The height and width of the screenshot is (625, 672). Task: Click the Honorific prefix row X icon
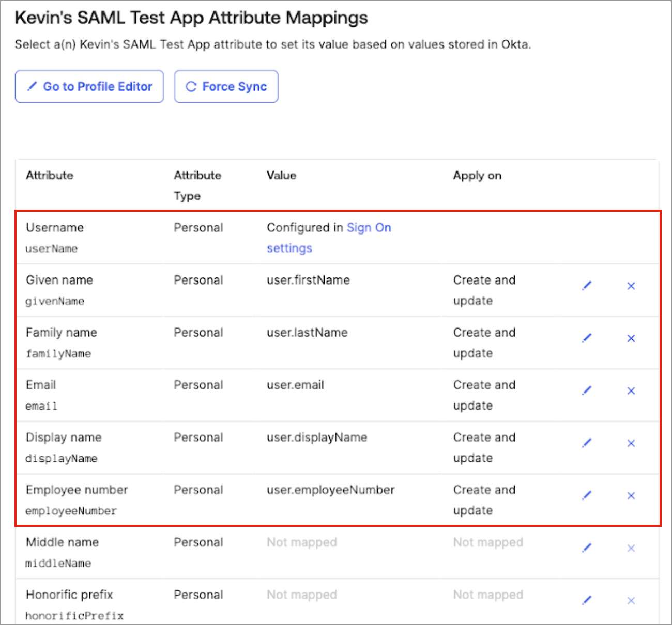point(631,600)
